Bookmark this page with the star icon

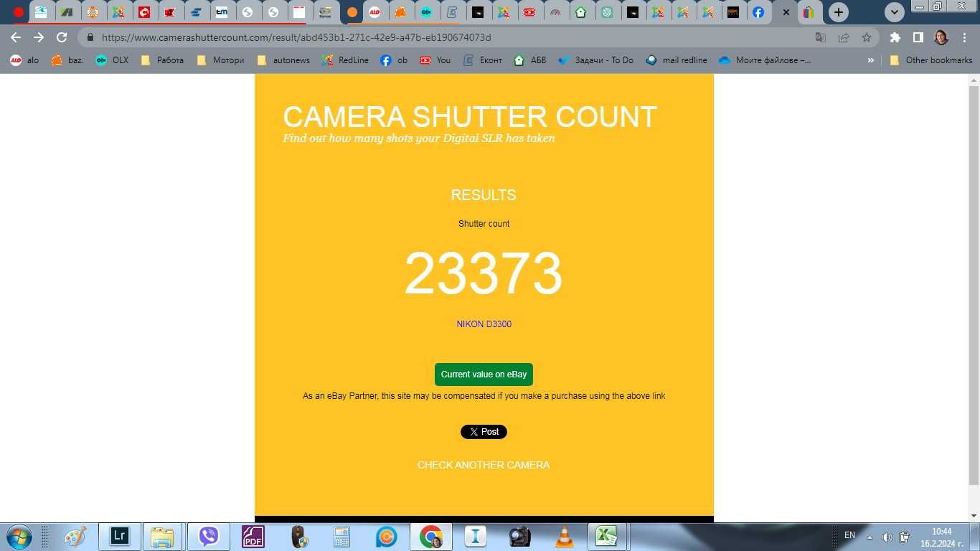(867, 37)
